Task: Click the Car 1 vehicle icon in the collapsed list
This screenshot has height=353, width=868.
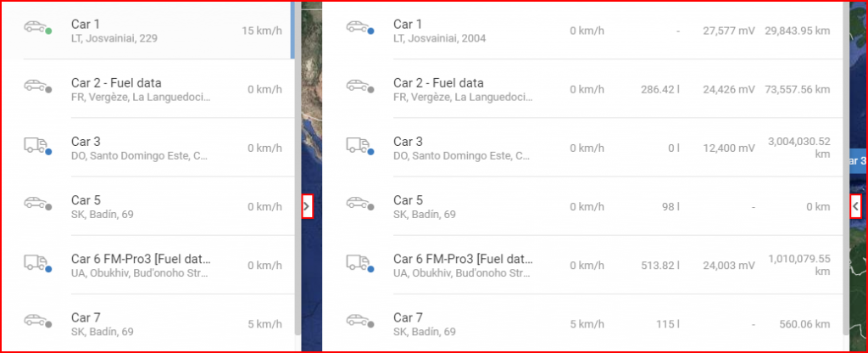Action: point(37,28)
